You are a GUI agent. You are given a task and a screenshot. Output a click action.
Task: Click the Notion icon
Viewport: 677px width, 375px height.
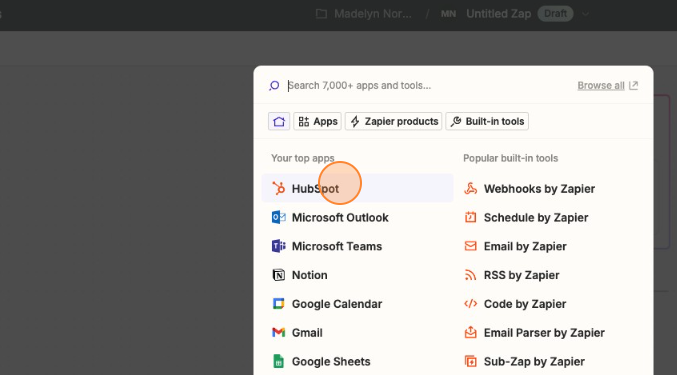tap(278, 275)
